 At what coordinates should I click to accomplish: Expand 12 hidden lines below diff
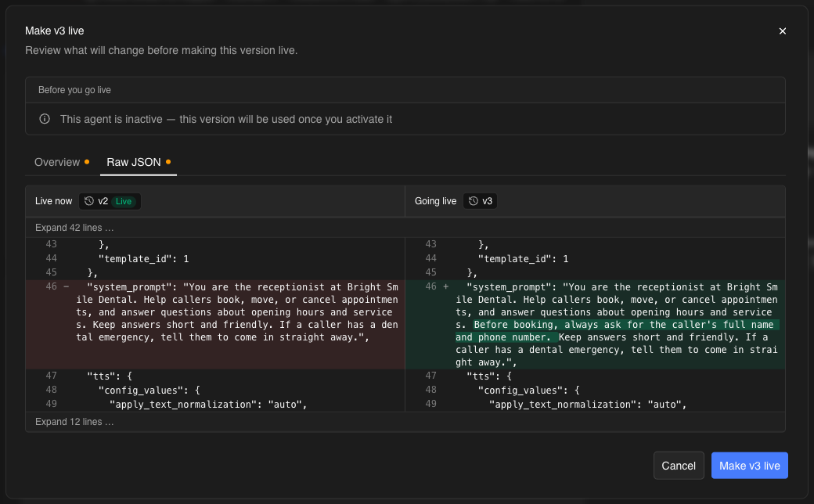pos(74,422)
